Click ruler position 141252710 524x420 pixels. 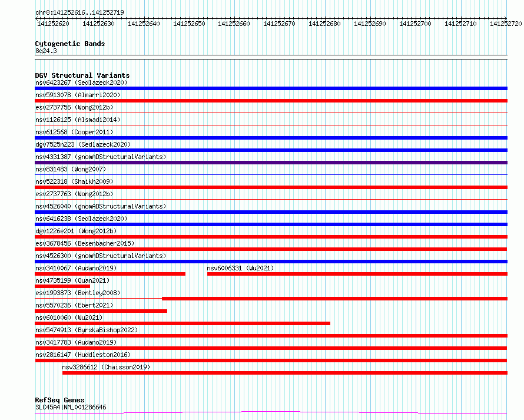[460, 24]
